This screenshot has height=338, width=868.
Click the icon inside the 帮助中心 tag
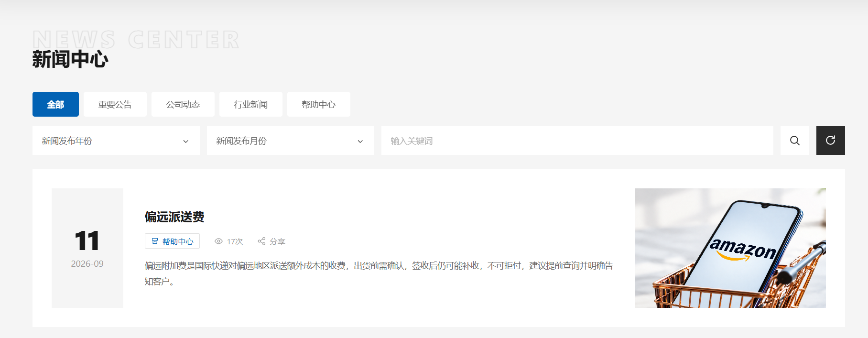point(155,241)
